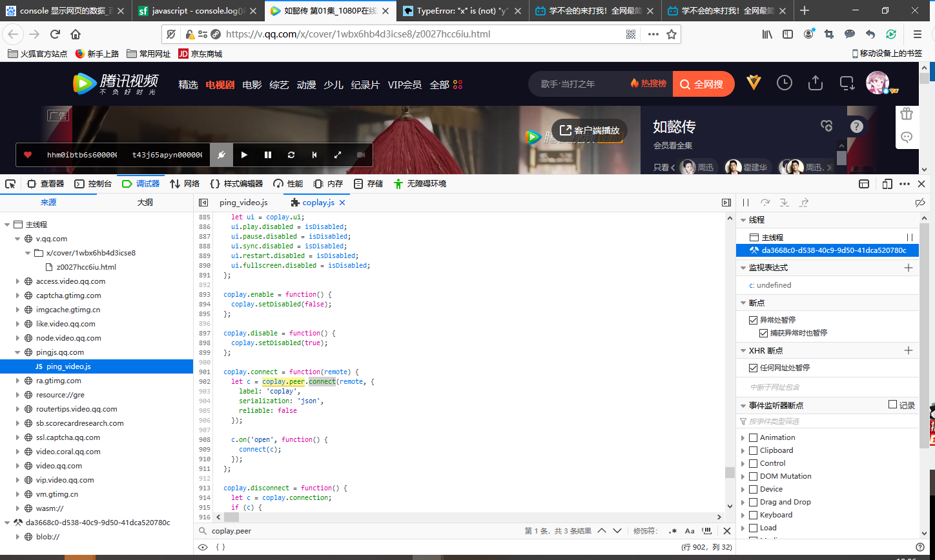Screen dimensions: 935x560
Task: Open the Firefox library icon
Action: (767, 34)
